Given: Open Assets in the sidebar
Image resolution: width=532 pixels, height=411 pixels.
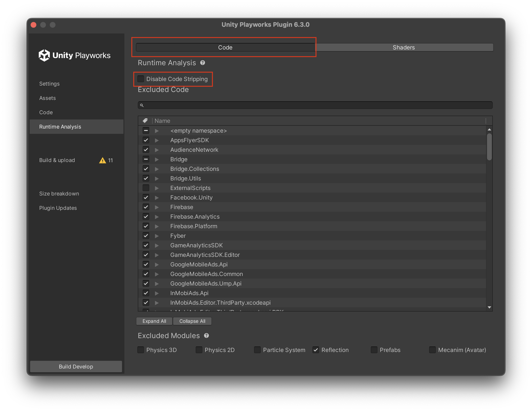Looking at the screenshot, I should [x=48, y=98].
